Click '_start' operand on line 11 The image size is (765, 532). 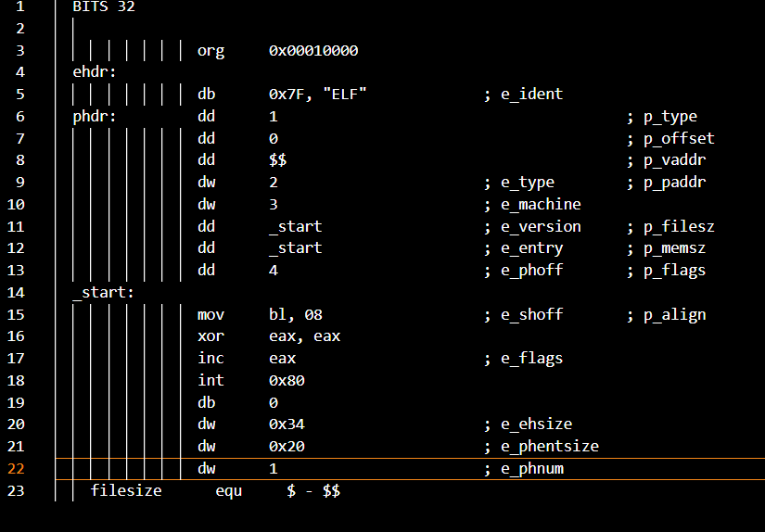295,227
